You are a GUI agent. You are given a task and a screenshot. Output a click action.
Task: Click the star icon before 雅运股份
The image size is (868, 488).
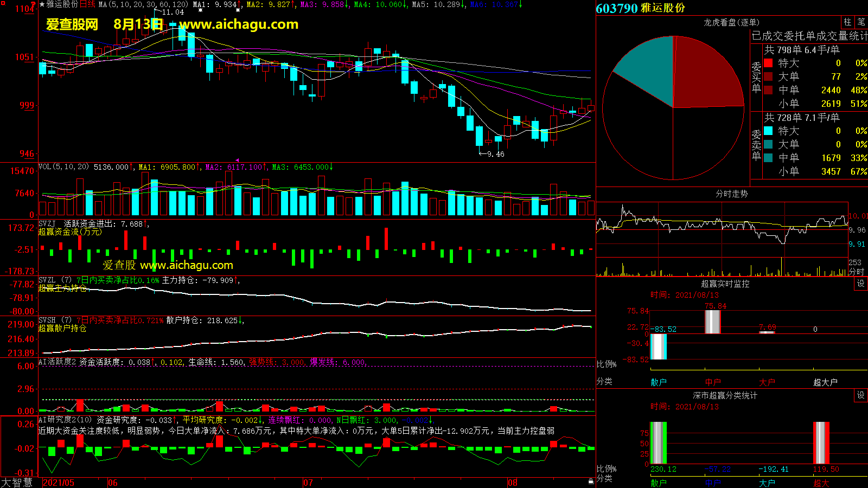point(42,4)
